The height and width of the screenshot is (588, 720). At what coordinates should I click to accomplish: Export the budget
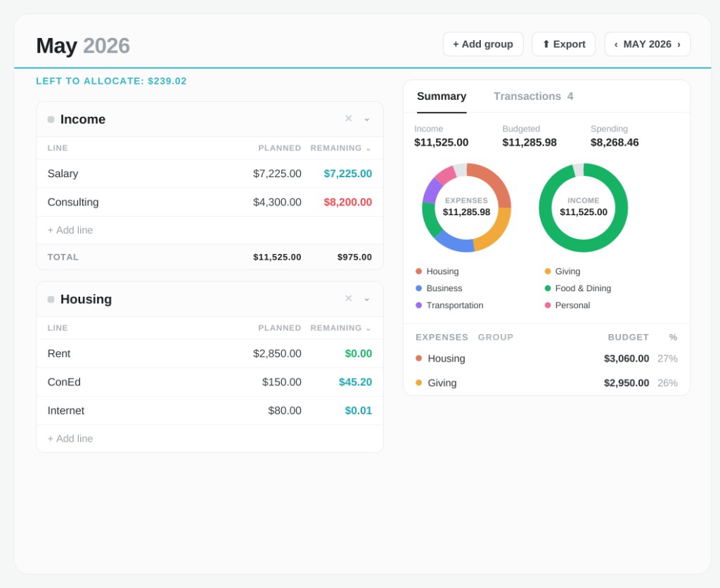(x=563, y=44)
